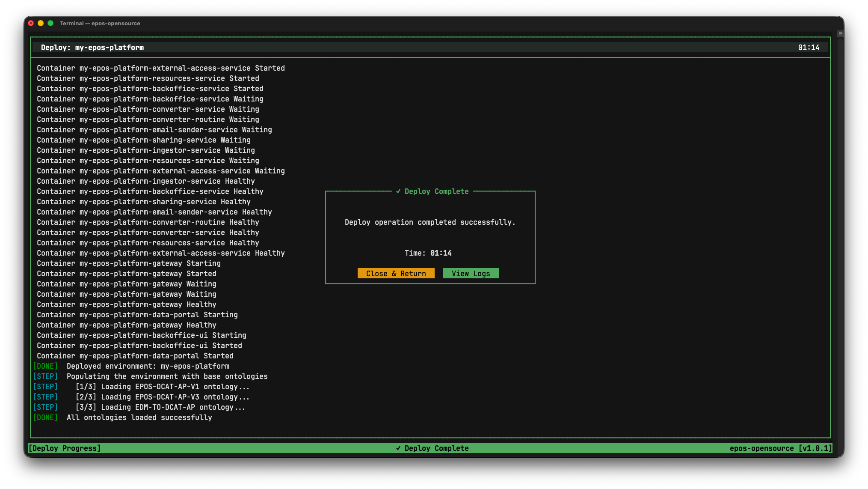Viewport: 868px width, 489px height.
Task: Click the Time: 01:14 value in dialog
Action: coord(428,253)
